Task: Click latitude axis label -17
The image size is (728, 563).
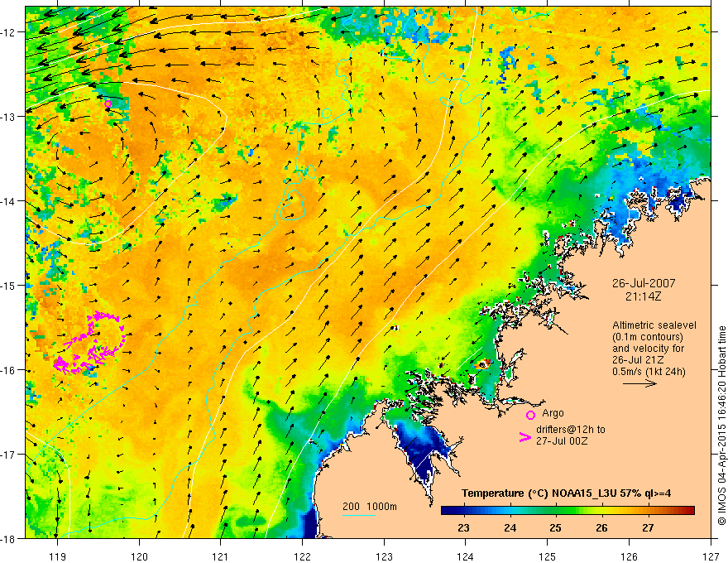Action: point(9,455)
